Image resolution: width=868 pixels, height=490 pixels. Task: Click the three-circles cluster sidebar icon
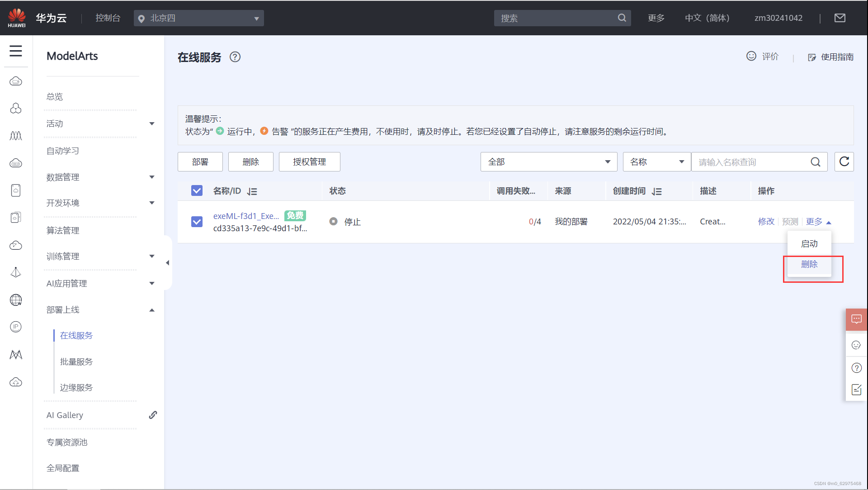pyautogui.click(x=16, y=109)
